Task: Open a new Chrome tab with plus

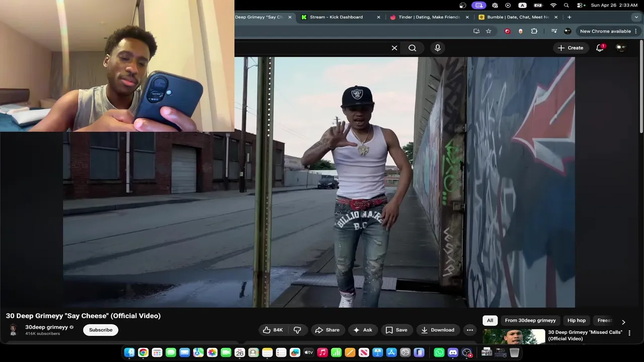Action: pyautogui.click(x=569, y=17)
